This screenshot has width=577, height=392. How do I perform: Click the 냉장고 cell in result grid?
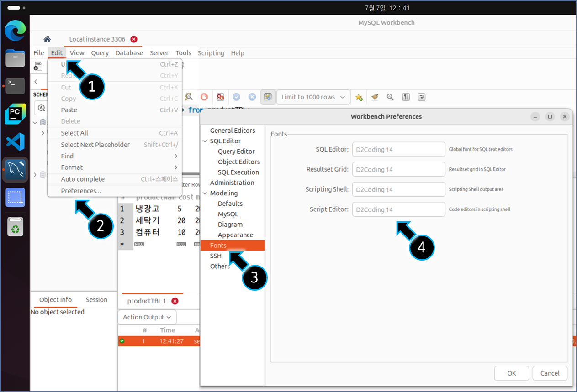(148, 209)
